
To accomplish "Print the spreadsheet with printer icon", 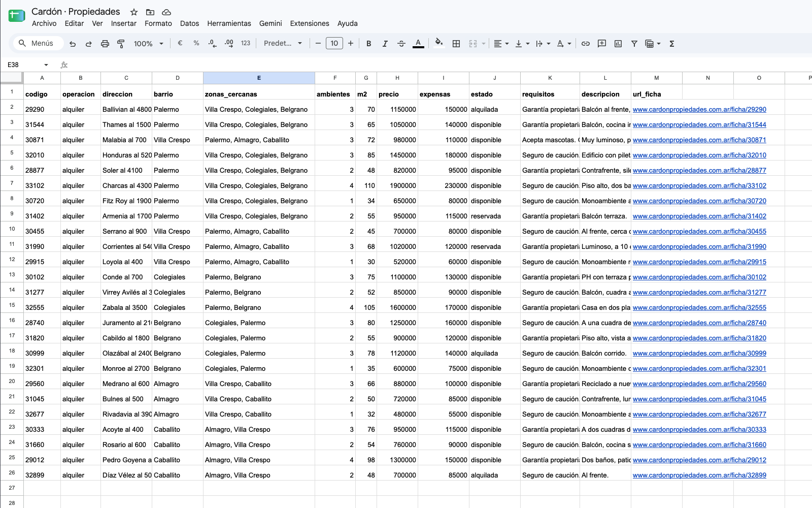I will pos(105,44).
